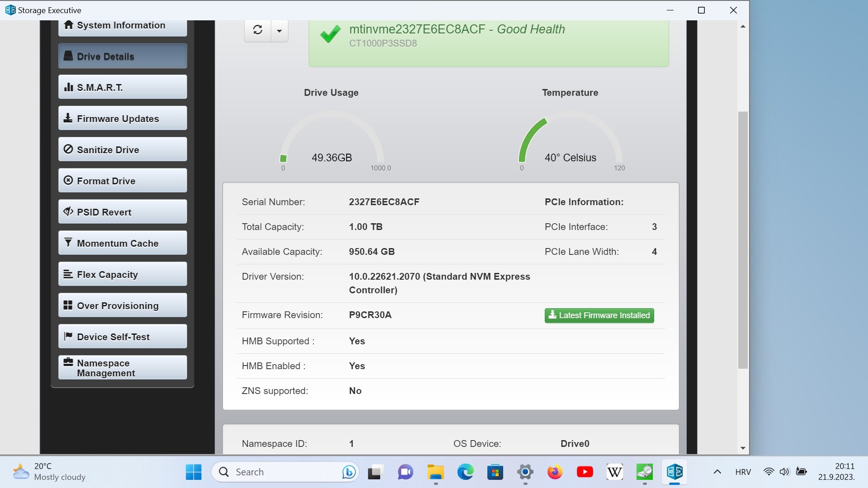Click scrollbar down arrow
868x488 pixels.
pos(743,448)
